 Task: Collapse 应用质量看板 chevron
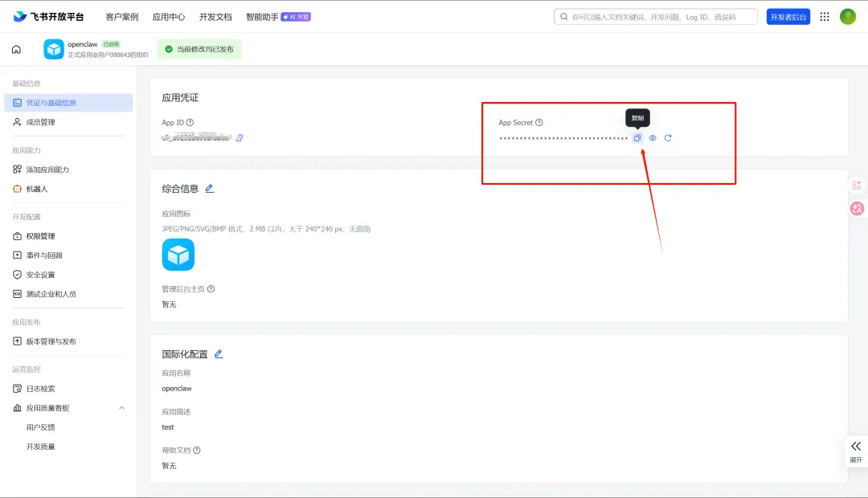click(x=122, y=408)
